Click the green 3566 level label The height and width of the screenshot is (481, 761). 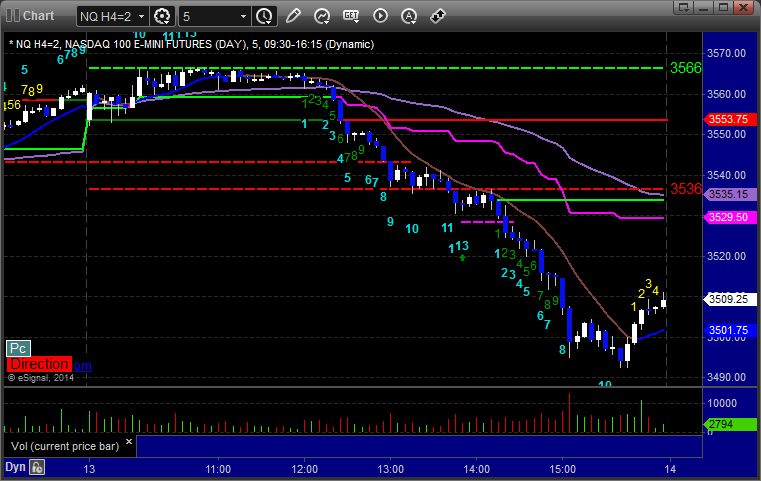686,68
